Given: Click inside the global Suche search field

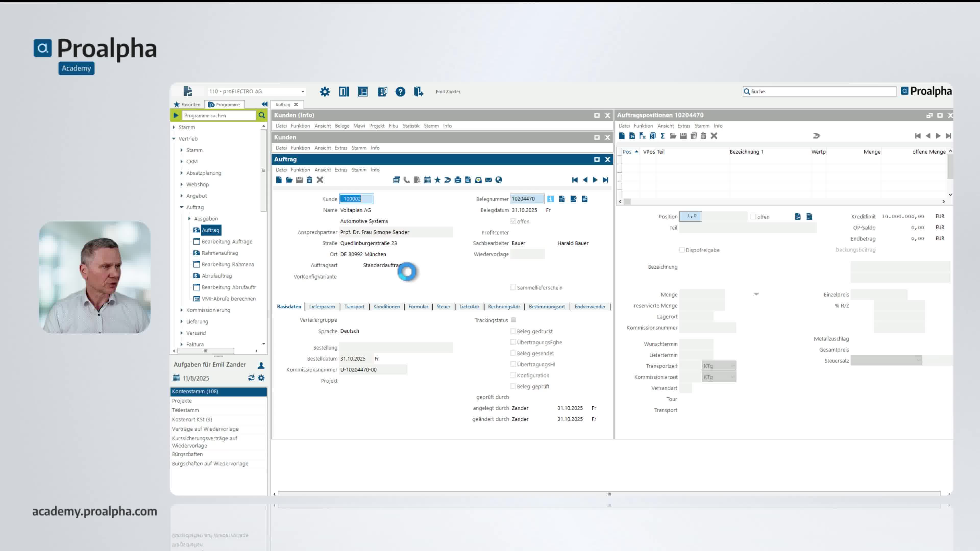Looking at the screenshot, I should click(818, 91).
